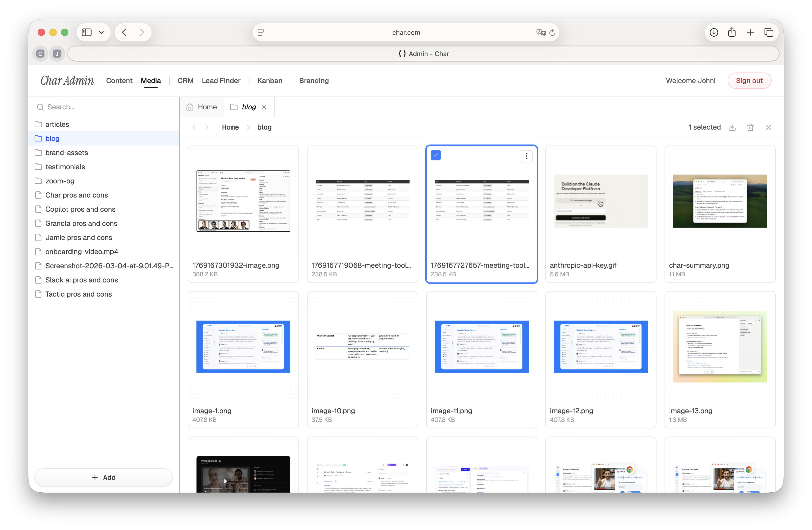Select Granola pros and cons file

104,223
